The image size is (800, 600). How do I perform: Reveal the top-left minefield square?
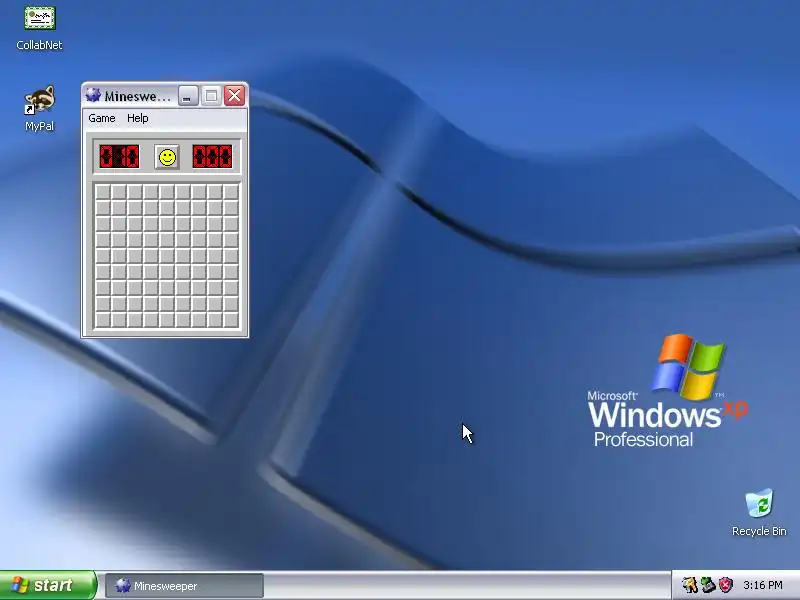click(x=103, y=192)
